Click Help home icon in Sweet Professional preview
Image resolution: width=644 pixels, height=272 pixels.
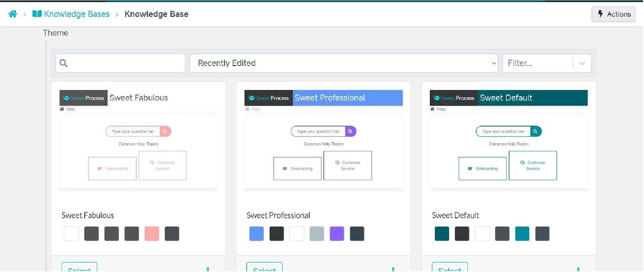247,109
